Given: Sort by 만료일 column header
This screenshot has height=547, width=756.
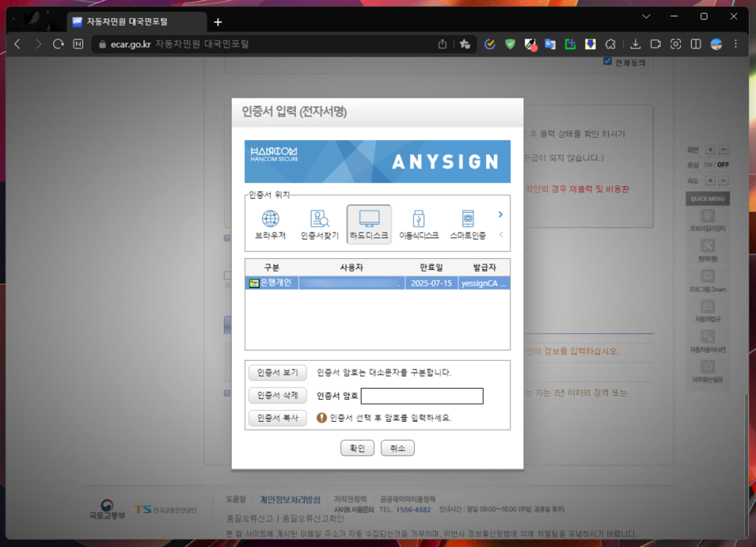Looking at the screenshot, I should coord(431,268).
